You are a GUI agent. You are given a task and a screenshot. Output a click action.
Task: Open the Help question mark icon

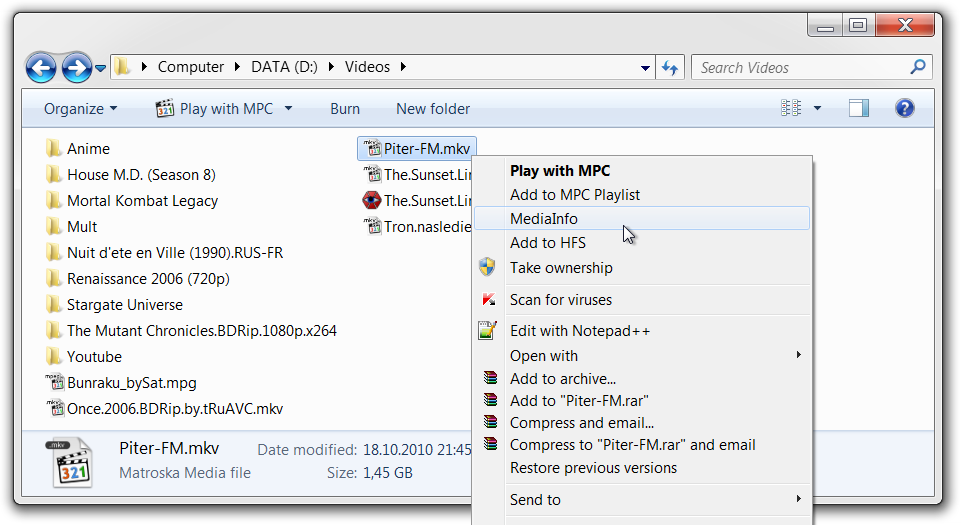tap(905, 108)
